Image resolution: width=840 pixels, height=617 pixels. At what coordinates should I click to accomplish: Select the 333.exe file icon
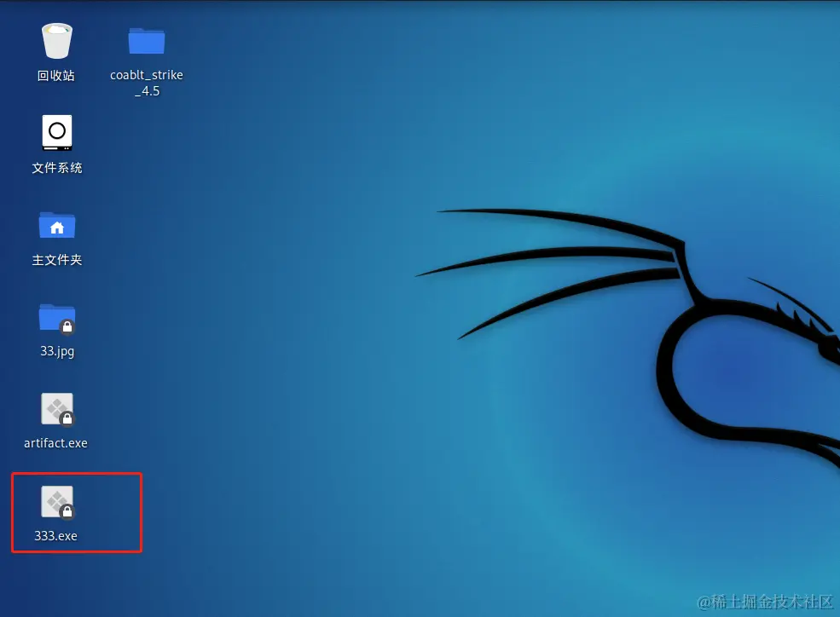pyautogui.click(x=57, y=503)
